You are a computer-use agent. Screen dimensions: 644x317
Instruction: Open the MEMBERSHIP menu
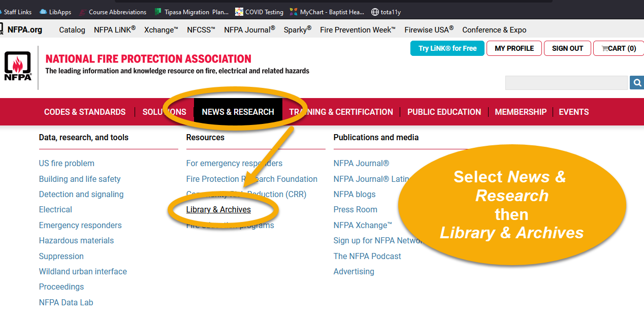click(521, 112)
